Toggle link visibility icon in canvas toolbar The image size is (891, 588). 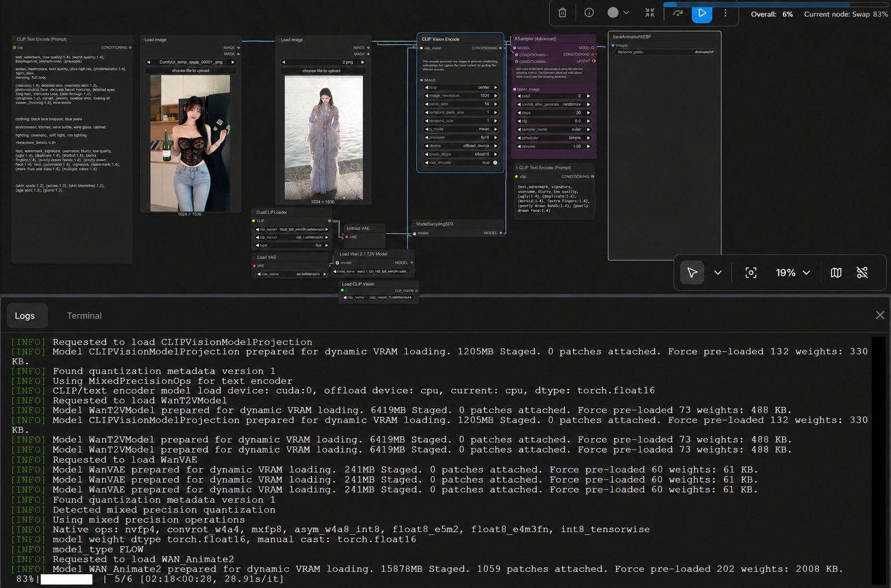[x=863, y=272]
